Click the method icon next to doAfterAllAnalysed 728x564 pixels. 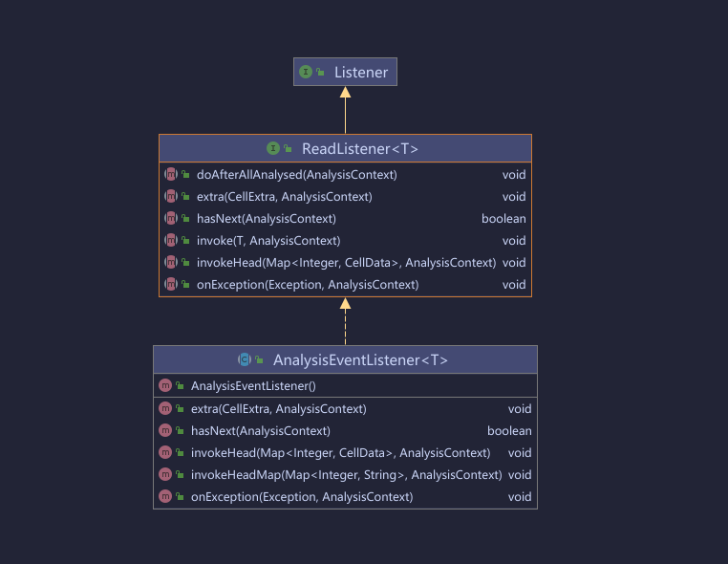point(171,175)
